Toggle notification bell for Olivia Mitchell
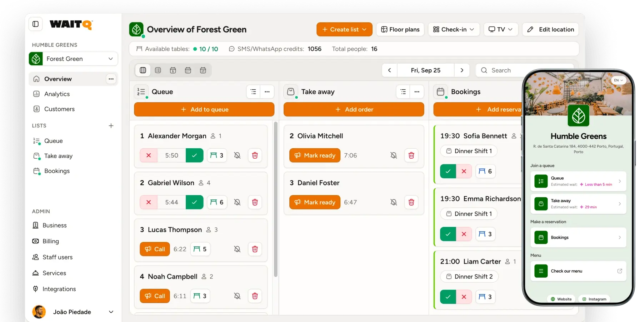644x322 pixels. 394,155
